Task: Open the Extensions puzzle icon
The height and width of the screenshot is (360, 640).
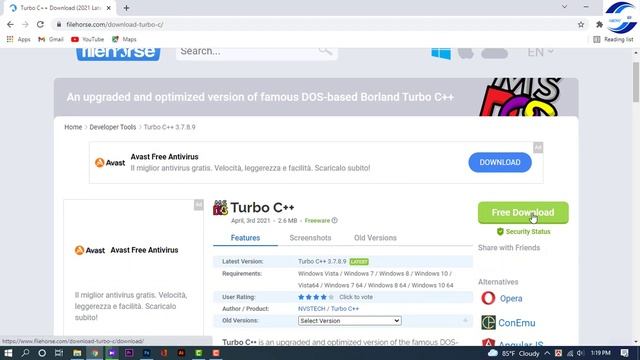Action: (599, 24)
